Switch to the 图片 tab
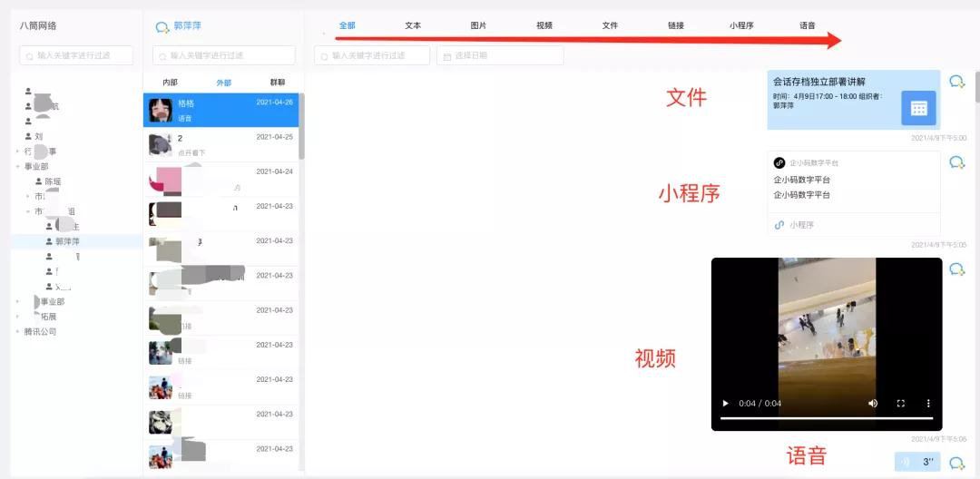 pyautogui.click(x=479, y=25)
